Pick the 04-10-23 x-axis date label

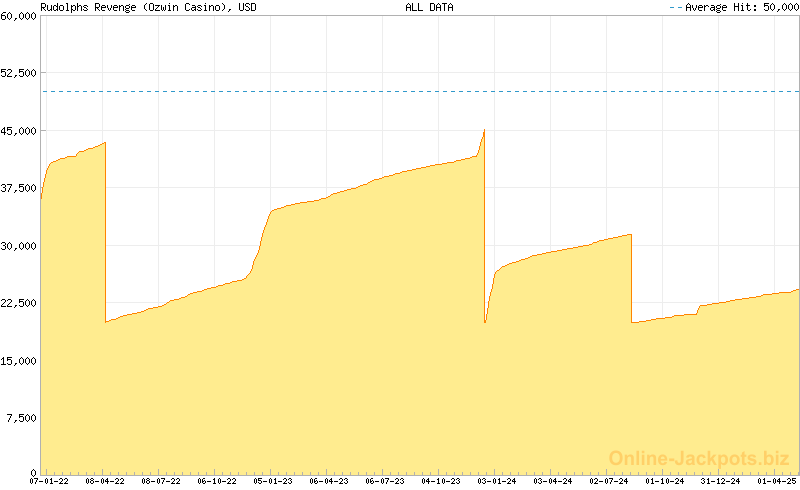(441, 481)
